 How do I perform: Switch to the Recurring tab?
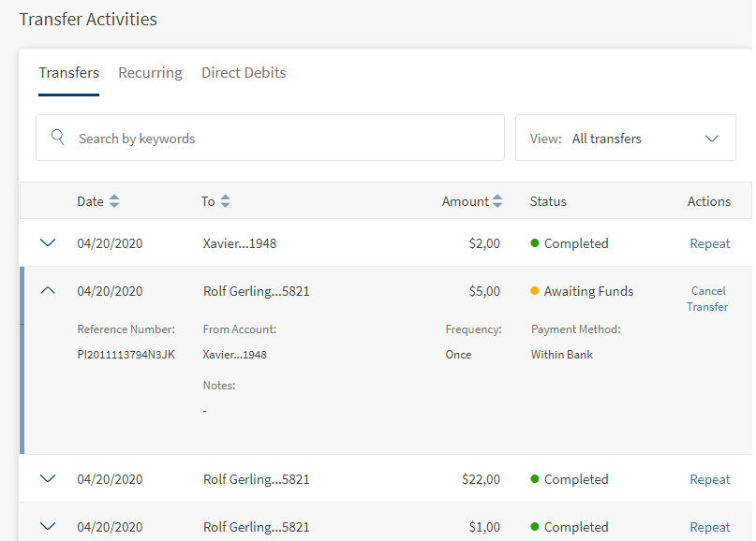point(150,73)
